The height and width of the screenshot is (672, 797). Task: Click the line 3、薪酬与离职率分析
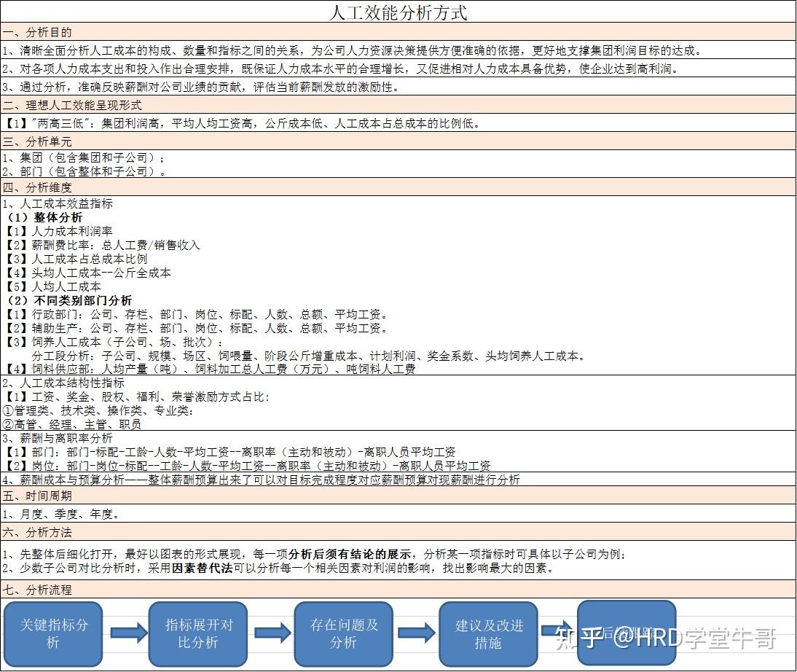point(58,438)
